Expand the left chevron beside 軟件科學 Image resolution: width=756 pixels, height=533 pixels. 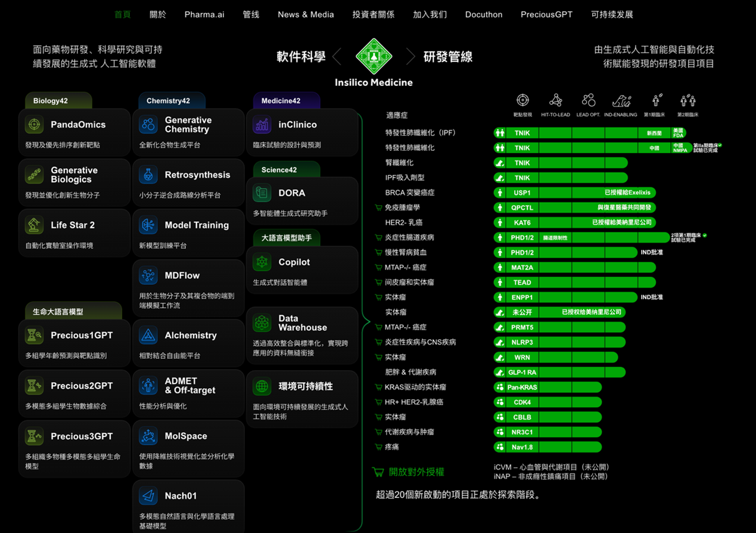[x=336, y=56]
